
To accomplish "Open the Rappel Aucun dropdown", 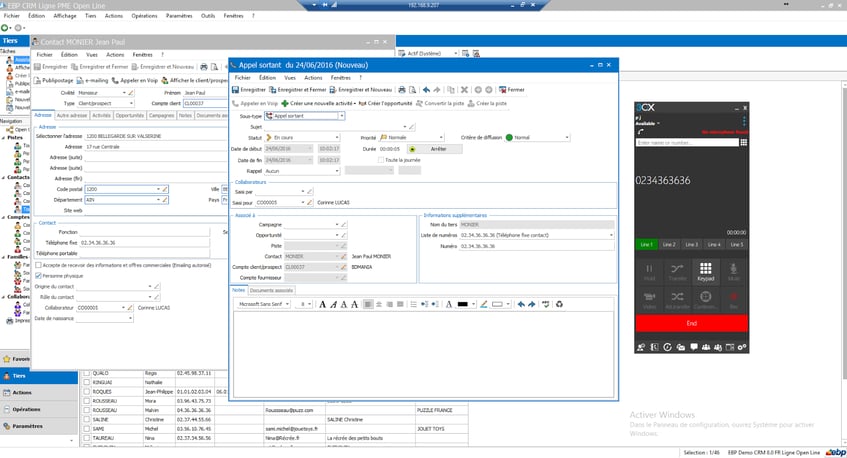I will [337, 171].
